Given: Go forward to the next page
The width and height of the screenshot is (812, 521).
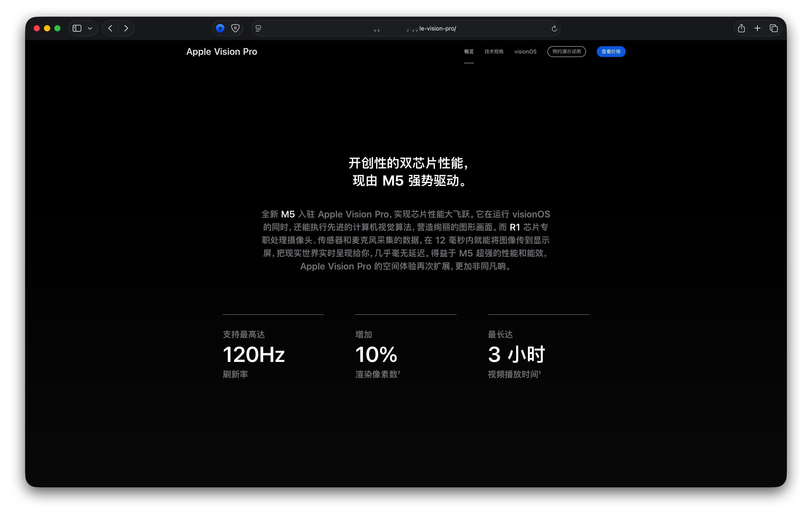Looking at the screenshot, I should [126, 28].
